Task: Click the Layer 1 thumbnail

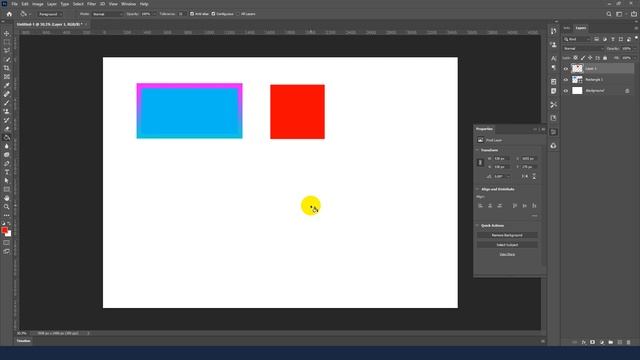Action: [x=577, y=69]
